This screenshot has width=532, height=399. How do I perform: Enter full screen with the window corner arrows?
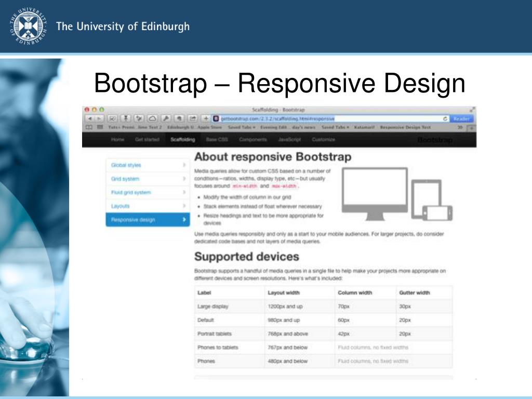pyautogui.click(x=472, y=110)
